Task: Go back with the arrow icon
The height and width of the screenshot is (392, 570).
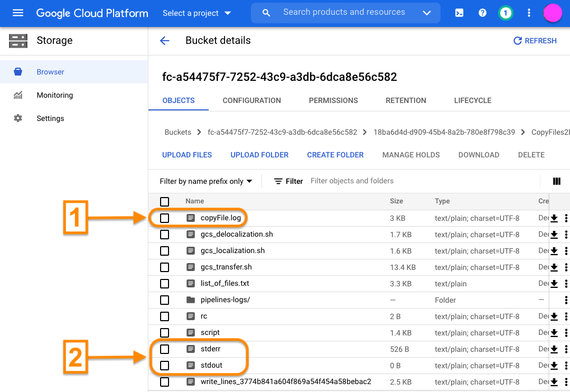Action: tap(165, 40)
